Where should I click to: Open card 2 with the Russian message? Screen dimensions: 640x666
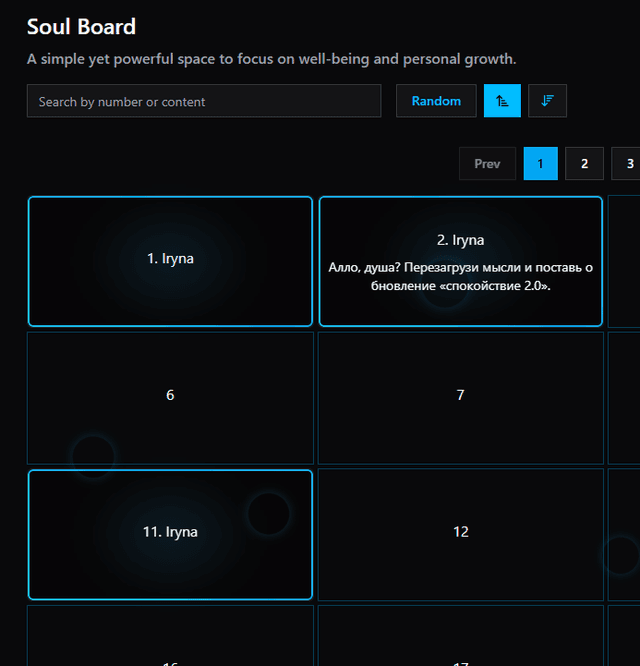coord(460,261)
